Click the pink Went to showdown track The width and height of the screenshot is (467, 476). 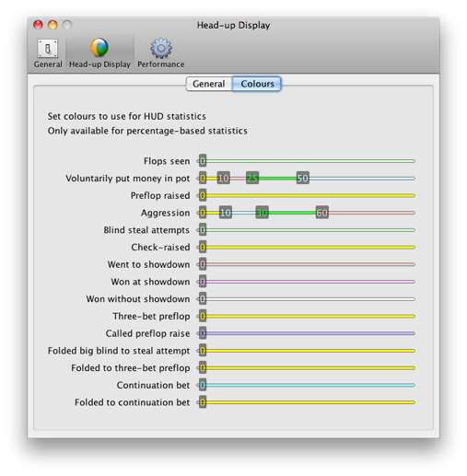click(310, 264)
